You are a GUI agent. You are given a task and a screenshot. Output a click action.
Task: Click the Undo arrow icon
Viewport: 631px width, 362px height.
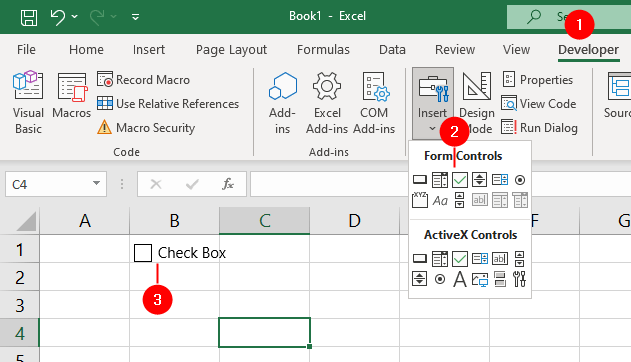click(x=58, y=17)
